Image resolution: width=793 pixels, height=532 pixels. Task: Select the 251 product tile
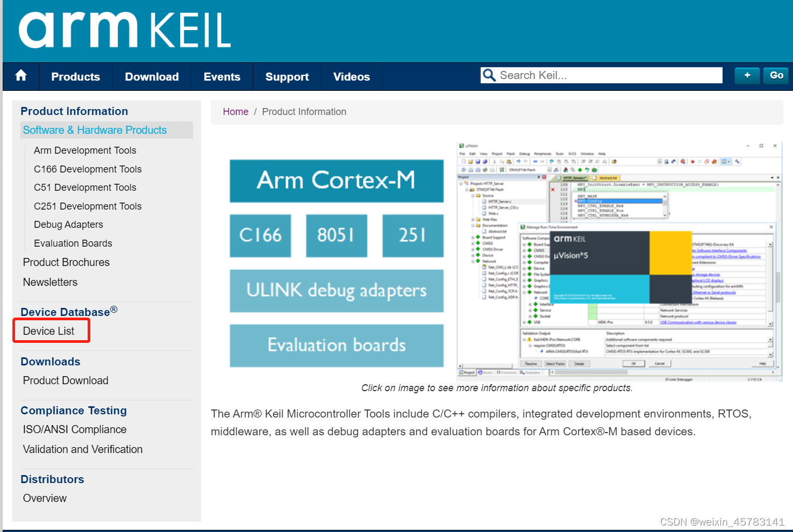pos(412,235)
